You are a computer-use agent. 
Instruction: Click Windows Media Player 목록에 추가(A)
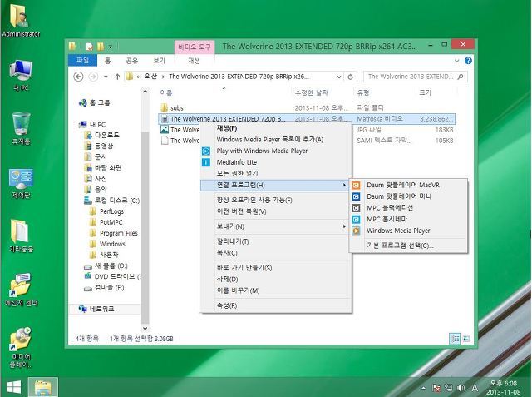click(x=275, y=140)
